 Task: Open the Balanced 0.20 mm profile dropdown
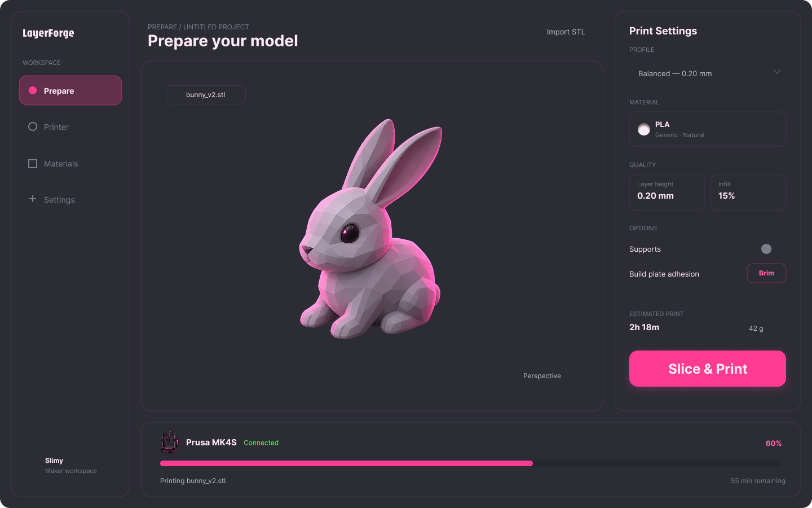(708, 73)
